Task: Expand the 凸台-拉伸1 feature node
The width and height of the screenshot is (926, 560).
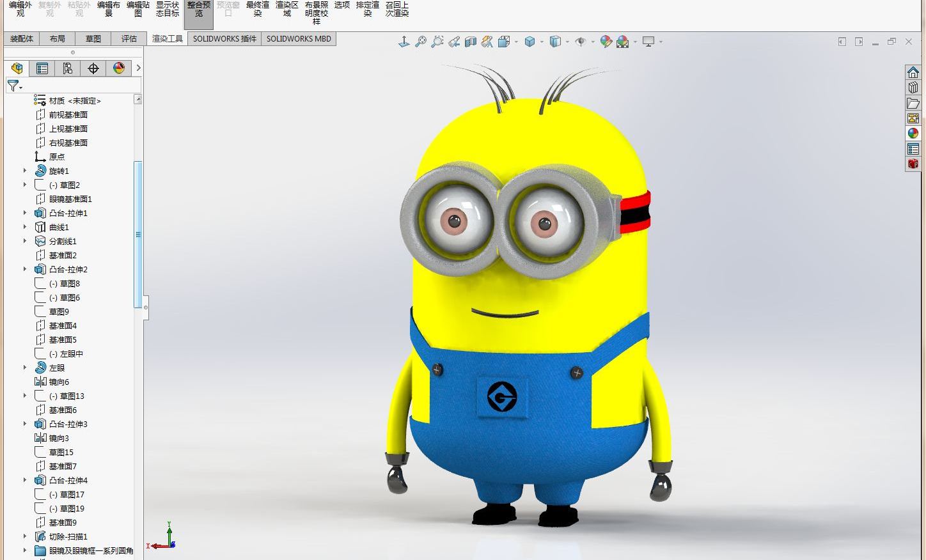Action: [25, 213]
